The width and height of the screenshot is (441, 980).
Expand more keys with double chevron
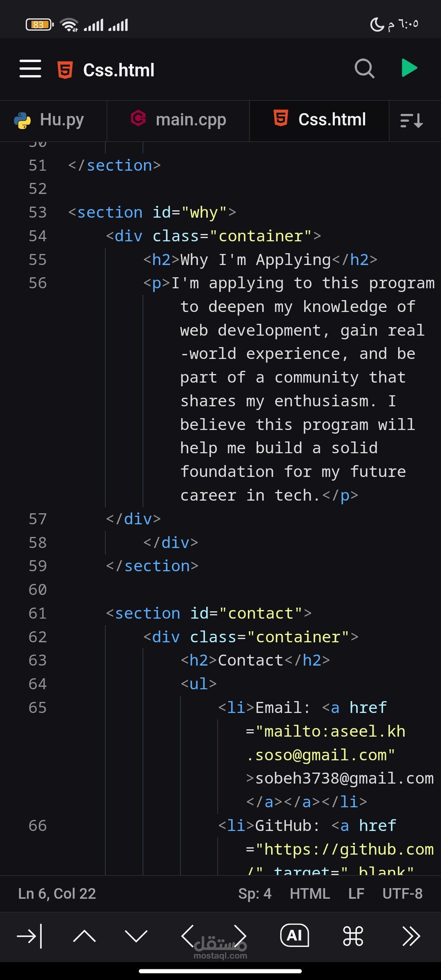411,936
